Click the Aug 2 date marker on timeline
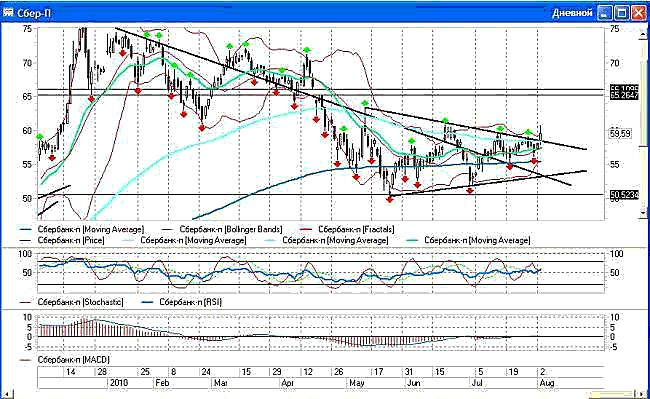650x399 pixels. coord(543,372)
